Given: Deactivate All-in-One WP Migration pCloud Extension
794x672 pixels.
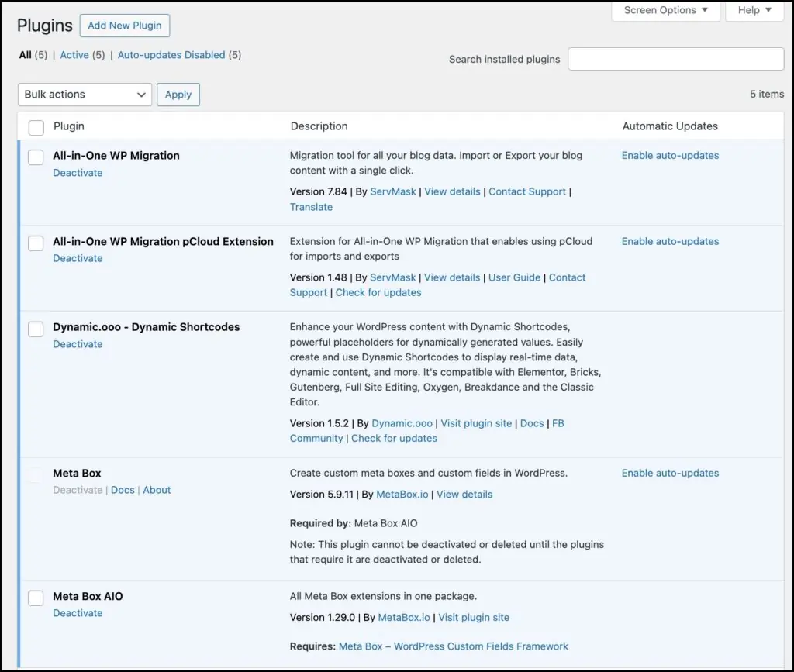Looking at the screenshot, I should [x=78, y=259].
